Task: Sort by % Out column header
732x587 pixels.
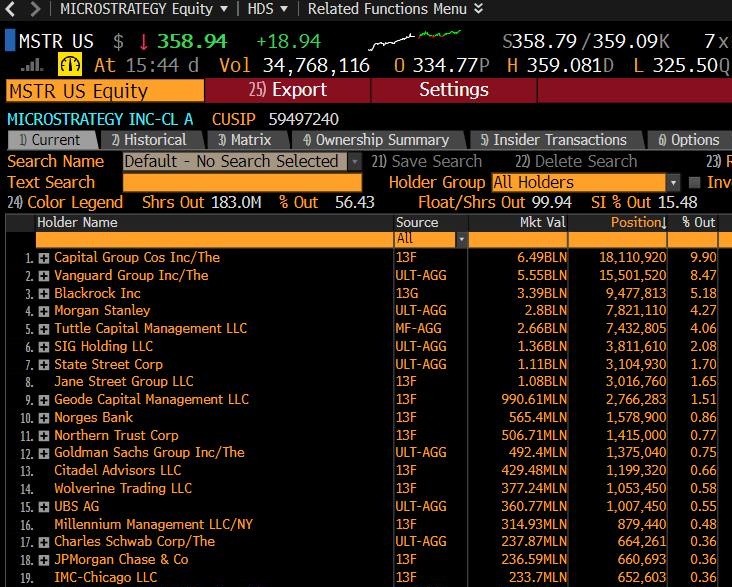Action: click(x=698, y=222)
